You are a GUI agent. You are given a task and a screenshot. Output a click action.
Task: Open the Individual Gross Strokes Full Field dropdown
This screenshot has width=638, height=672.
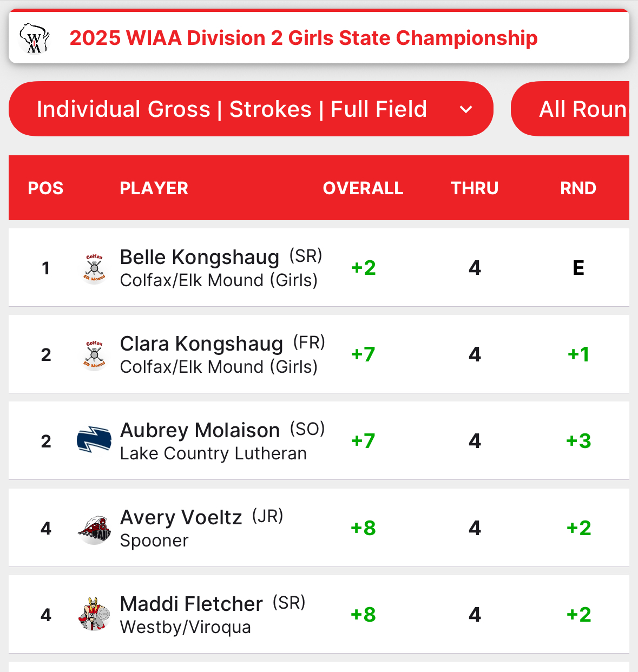pos(232,109)
